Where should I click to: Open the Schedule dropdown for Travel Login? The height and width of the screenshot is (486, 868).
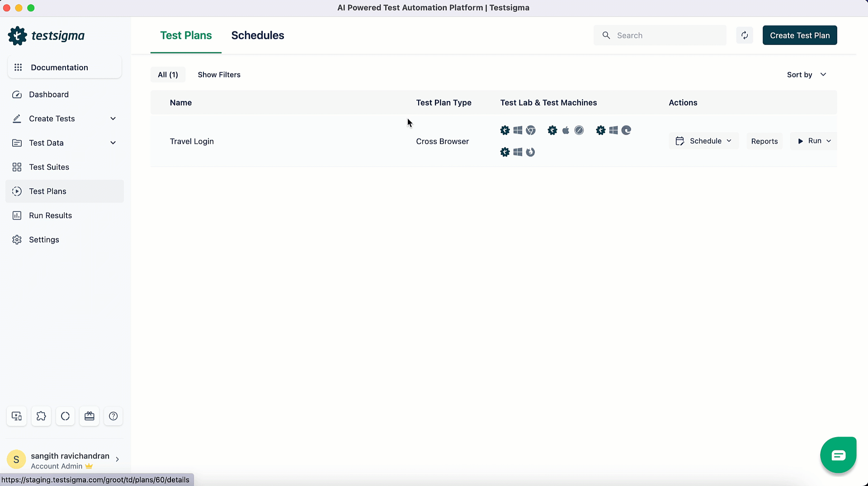pyautogui.click(x=703, y=141)
